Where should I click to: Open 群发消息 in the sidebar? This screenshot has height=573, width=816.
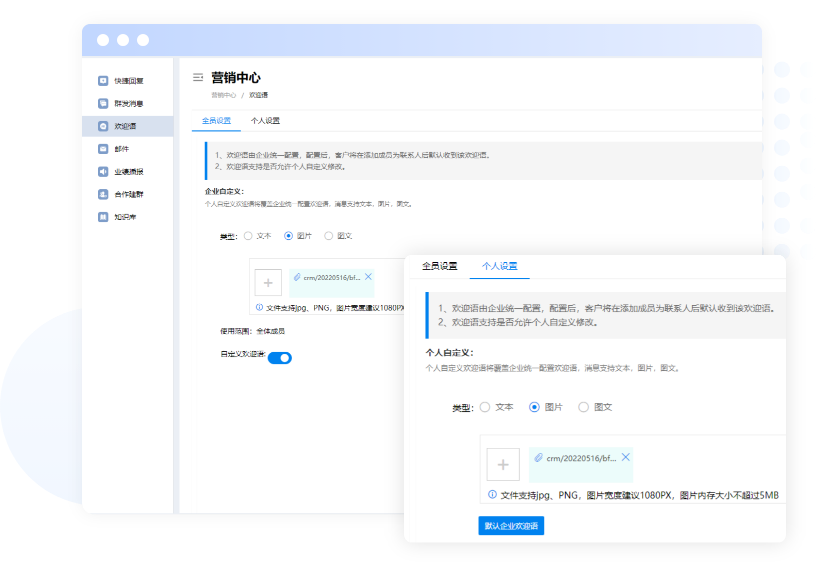pos(128,104)
